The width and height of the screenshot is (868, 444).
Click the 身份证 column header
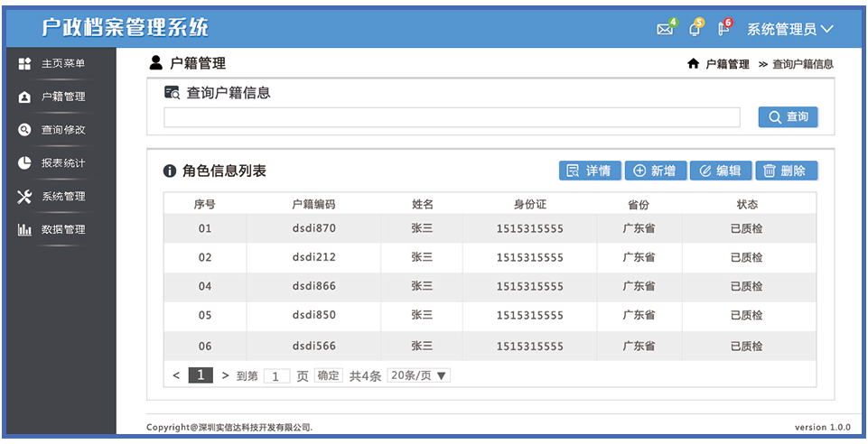click(x=530, y=204)
